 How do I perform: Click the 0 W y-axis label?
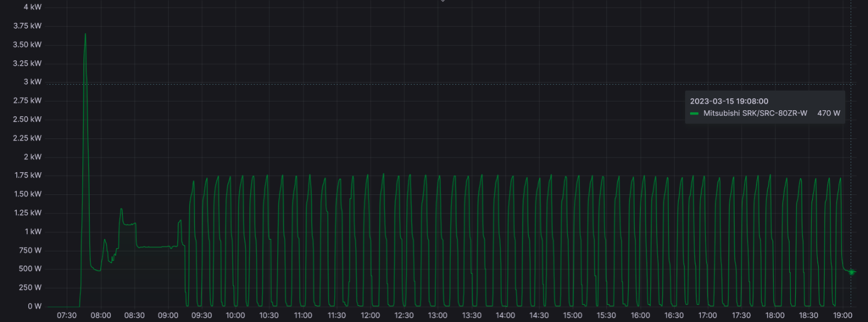[35, 306]
